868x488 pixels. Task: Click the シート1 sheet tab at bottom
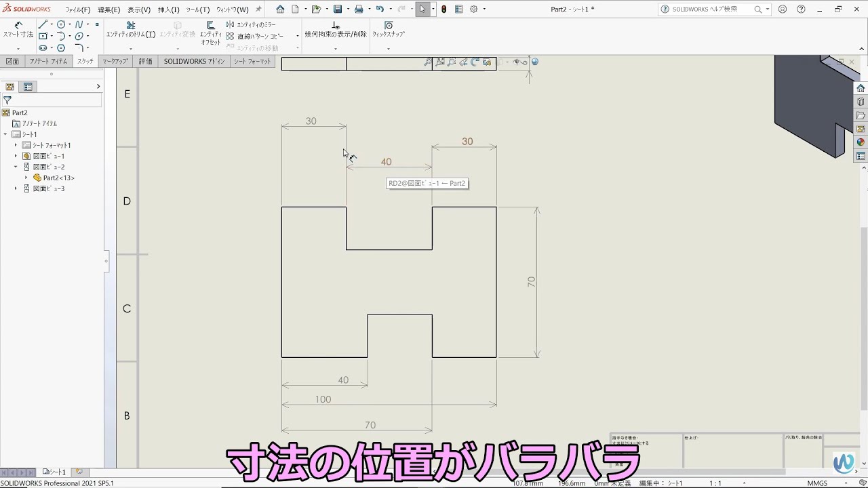click(54, 472)
